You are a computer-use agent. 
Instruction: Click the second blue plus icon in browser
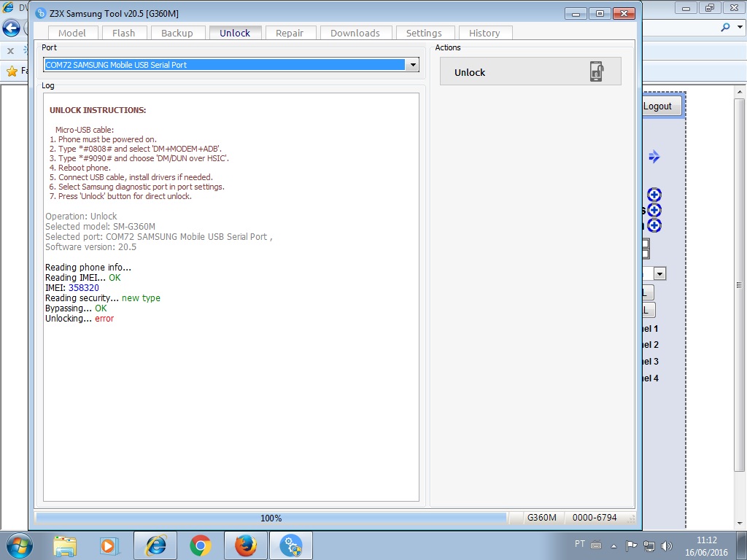click(654, 210)
